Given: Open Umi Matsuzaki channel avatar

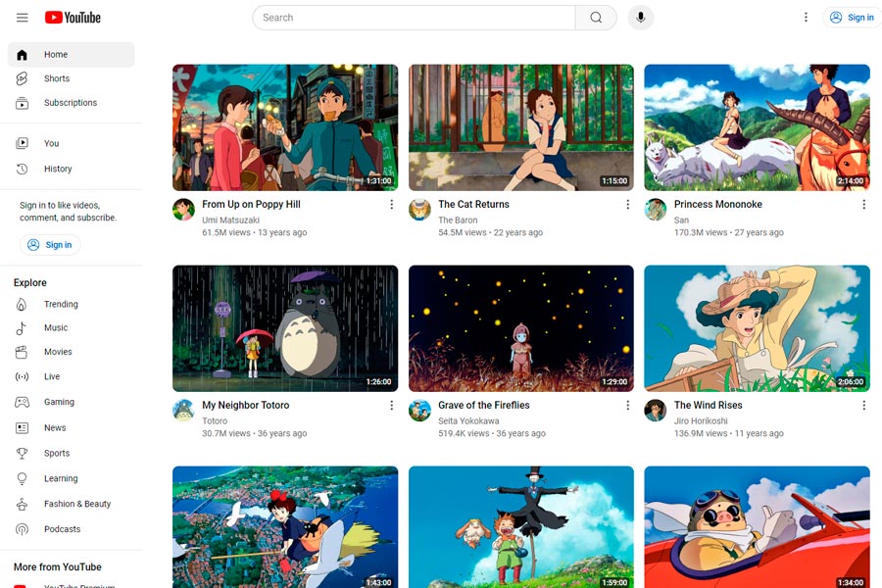Looking at the screenshot, I should tap(183, 210).
